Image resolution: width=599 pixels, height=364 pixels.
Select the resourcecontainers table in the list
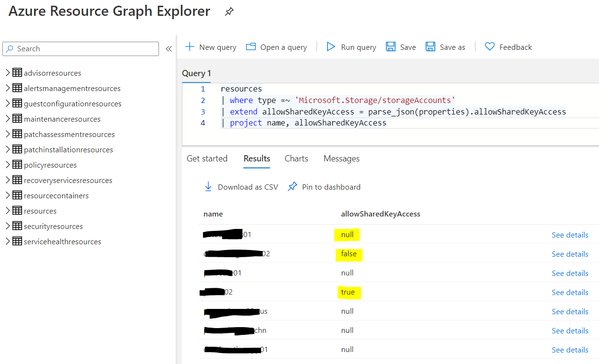tap(56, 195)
